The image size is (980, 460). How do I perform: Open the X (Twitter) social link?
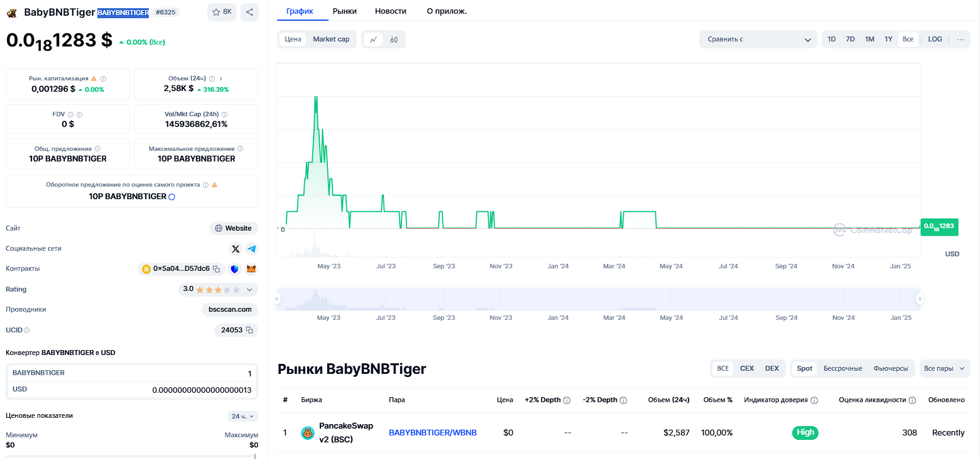coord(236,249)
